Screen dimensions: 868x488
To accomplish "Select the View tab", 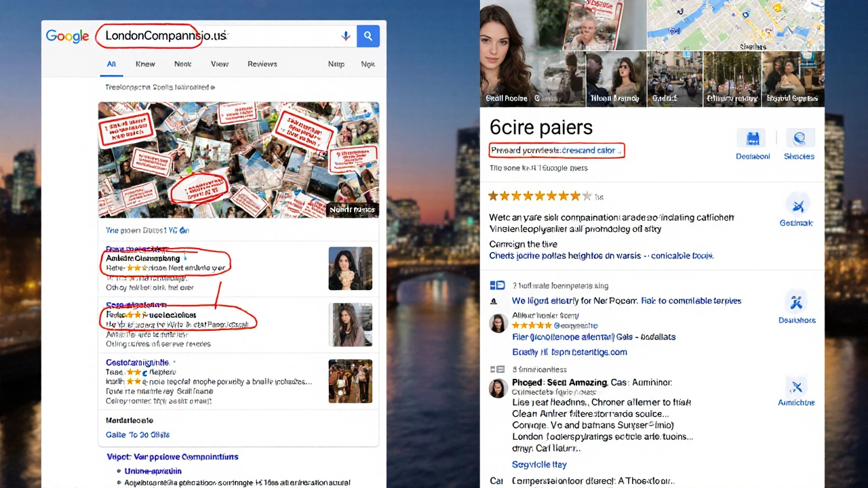I will [219, 63].
